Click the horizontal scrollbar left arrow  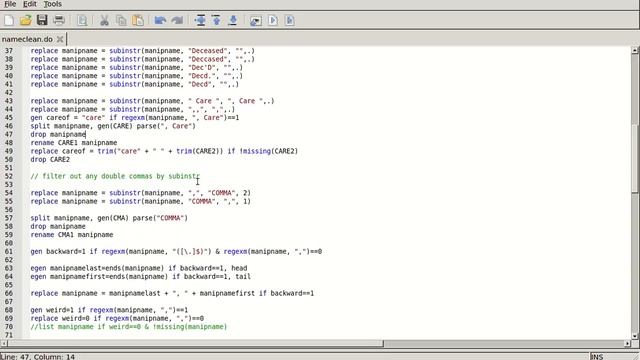4,344
